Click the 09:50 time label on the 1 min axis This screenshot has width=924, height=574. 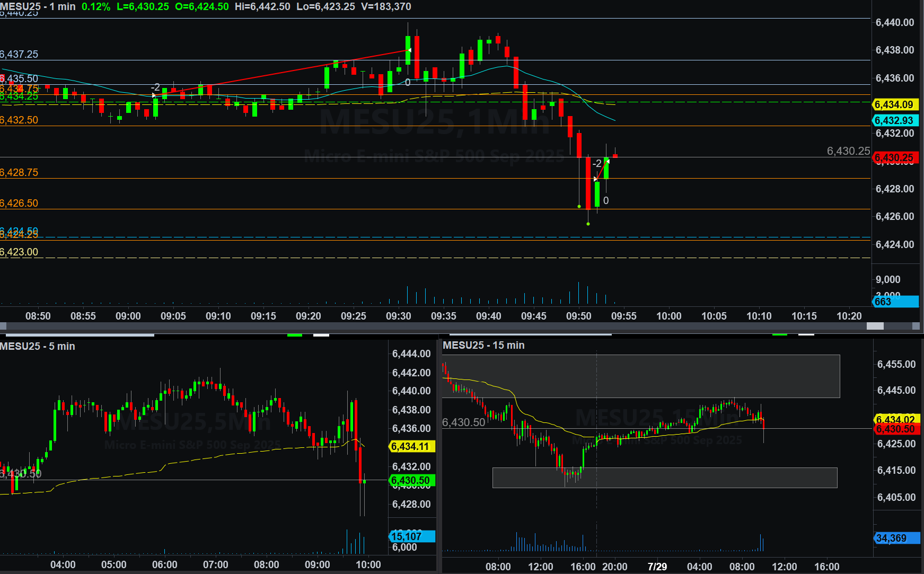pyautogui.click(x=579, y=316)
